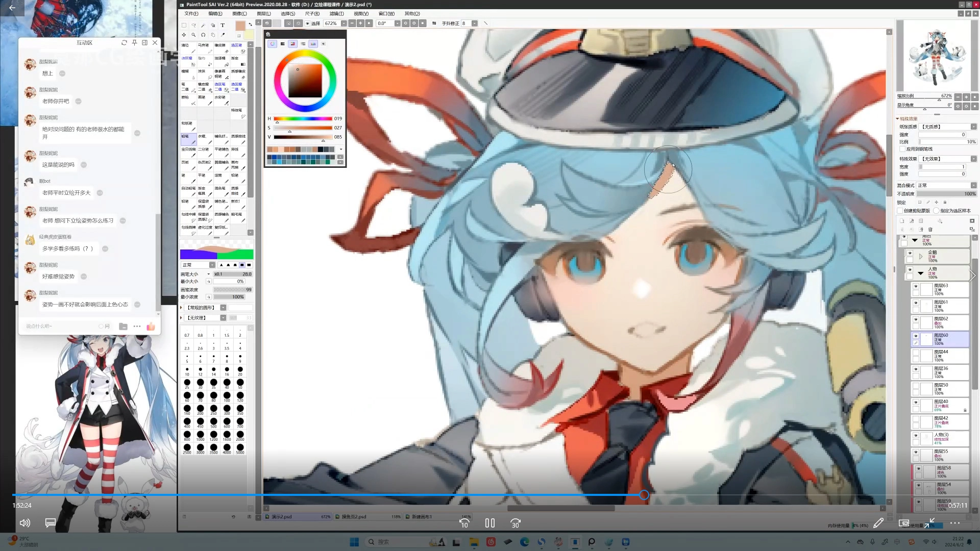Open Windows Start menu
Screen dimensions: 980x551
[354, 542]
